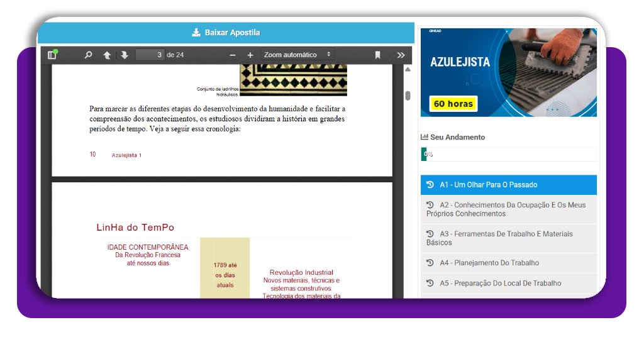Click the history icon beside A1
The image size is (644, 337).
point(430,184)
